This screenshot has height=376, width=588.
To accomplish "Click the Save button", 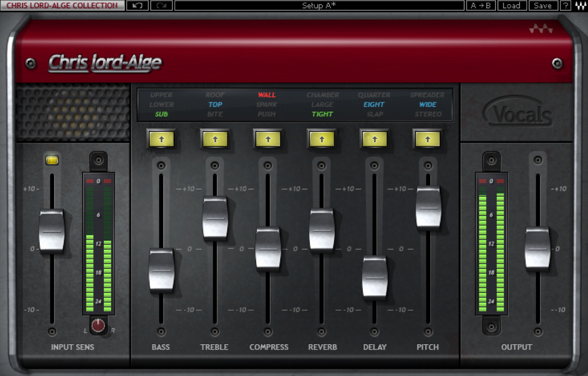I will pyautogui.click(x=542, y=6).
